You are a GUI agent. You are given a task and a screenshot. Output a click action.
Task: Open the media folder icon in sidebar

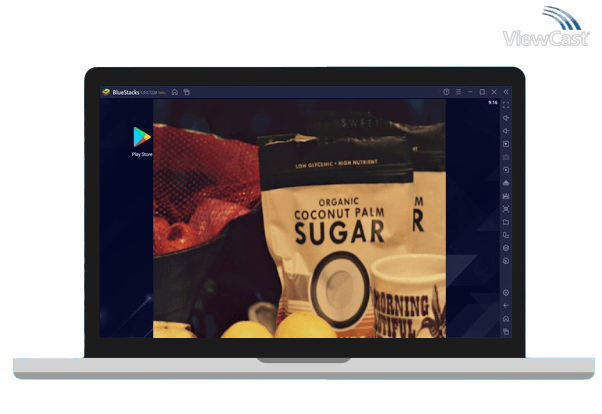pyautogui.click(x=506, y=222)
